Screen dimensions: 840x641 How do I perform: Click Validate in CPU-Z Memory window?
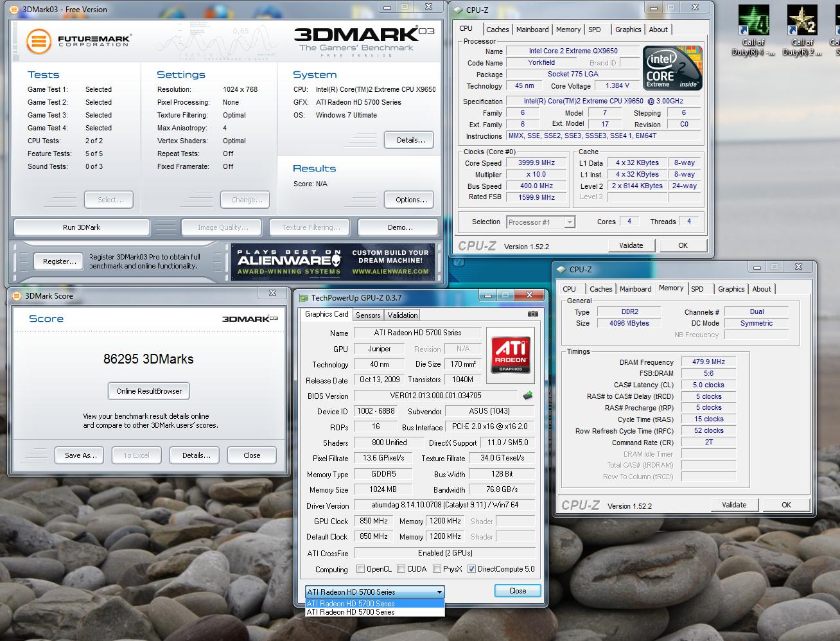pos(734,505)
